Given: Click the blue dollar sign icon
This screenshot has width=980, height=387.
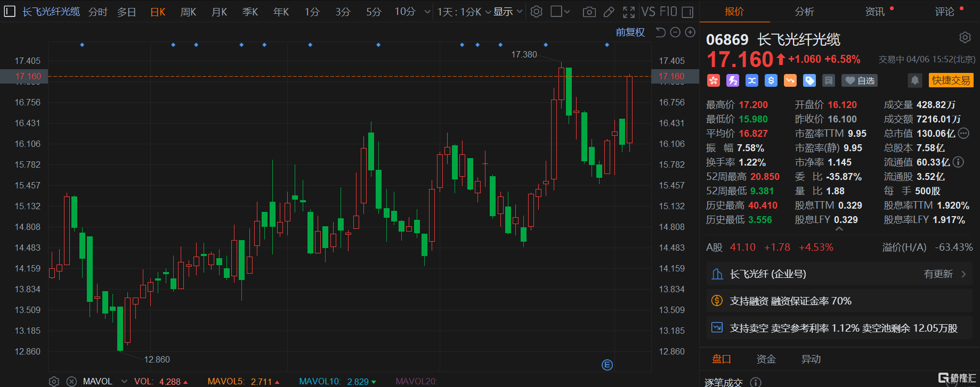Looking at the screenshot, I should tap(771, 80).
